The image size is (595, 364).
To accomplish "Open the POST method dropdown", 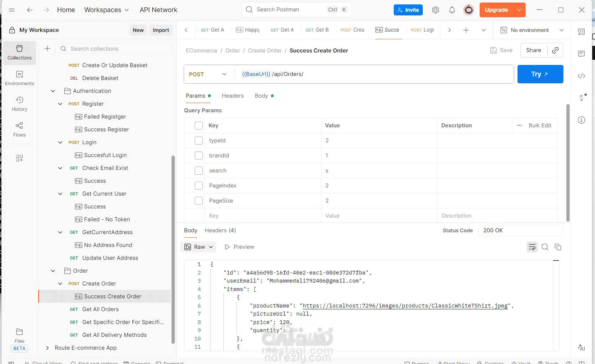I will click(208, 74).
